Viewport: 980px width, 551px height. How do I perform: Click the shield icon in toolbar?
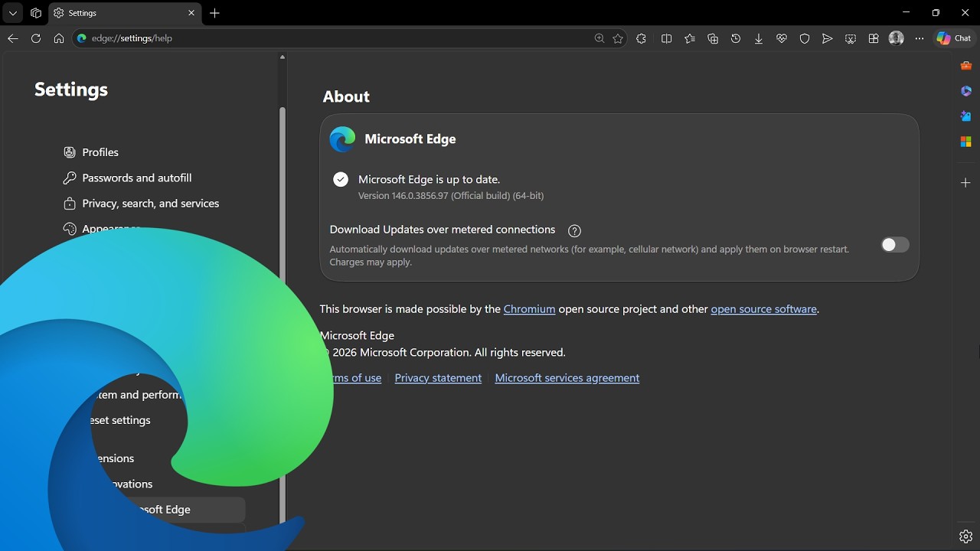(x=805, y=38)
